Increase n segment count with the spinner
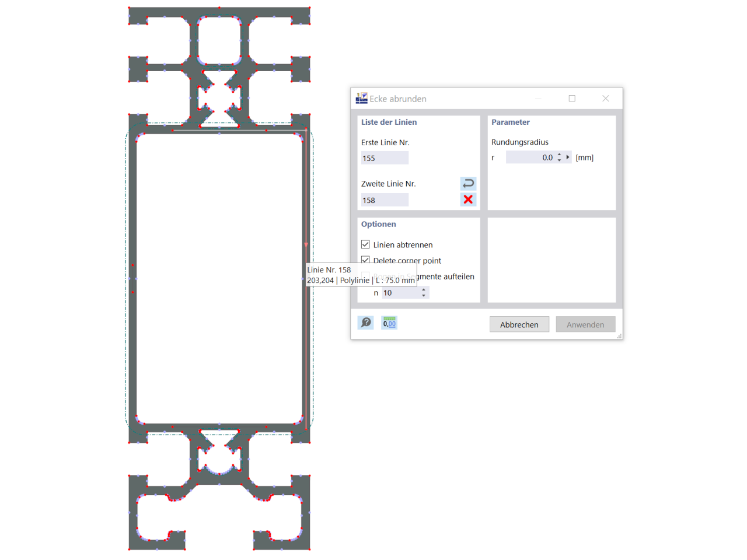 pos(424,290)
